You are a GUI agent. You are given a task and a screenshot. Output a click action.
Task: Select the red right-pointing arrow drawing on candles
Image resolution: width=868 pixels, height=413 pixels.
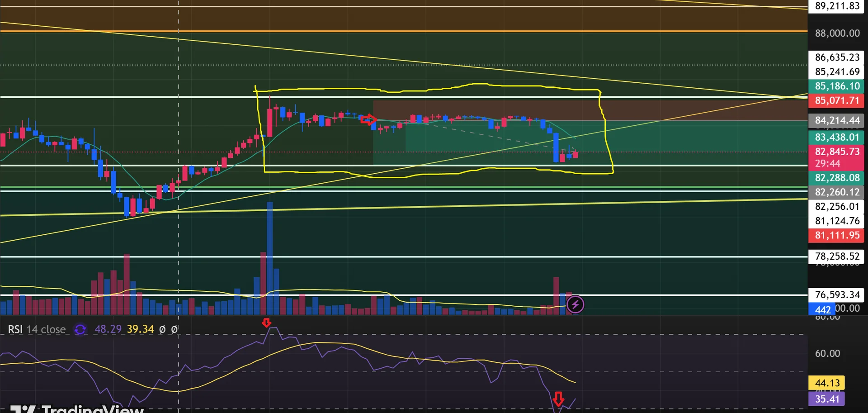click(368, 120)
